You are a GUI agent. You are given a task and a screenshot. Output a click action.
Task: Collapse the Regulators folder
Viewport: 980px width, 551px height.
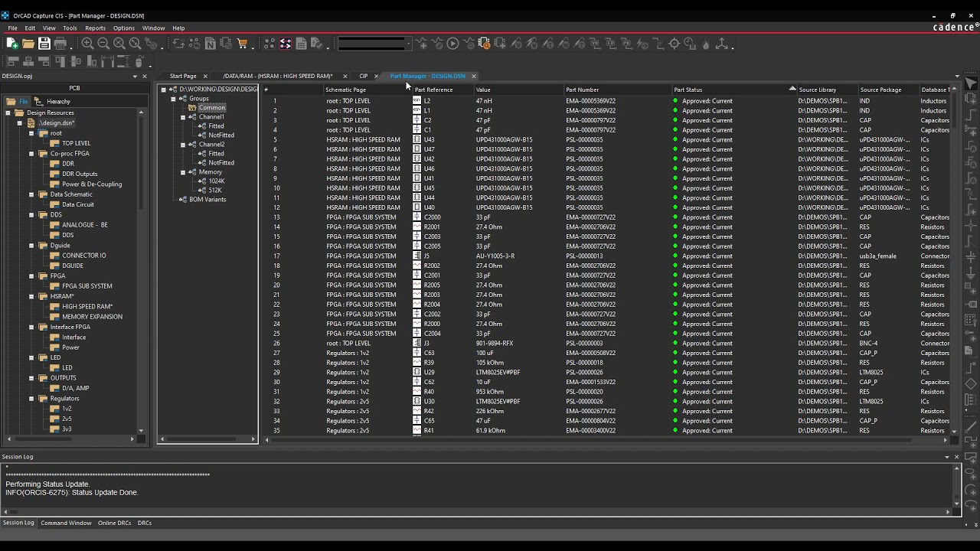click(31, 399)
